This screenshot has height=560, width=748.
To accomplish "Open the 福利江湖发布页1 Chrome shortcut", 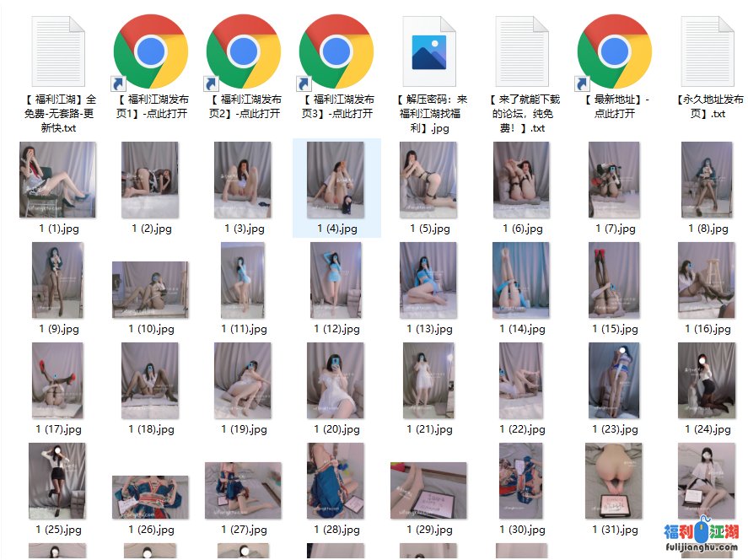I will (151, 52).
